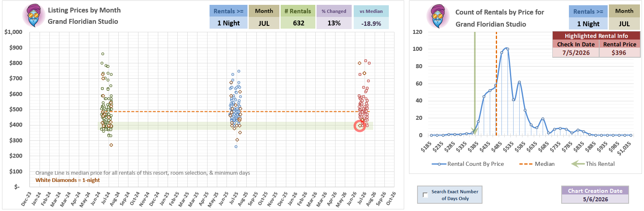Click the Rental Count By Price legend marker

[x=439, y=164]
